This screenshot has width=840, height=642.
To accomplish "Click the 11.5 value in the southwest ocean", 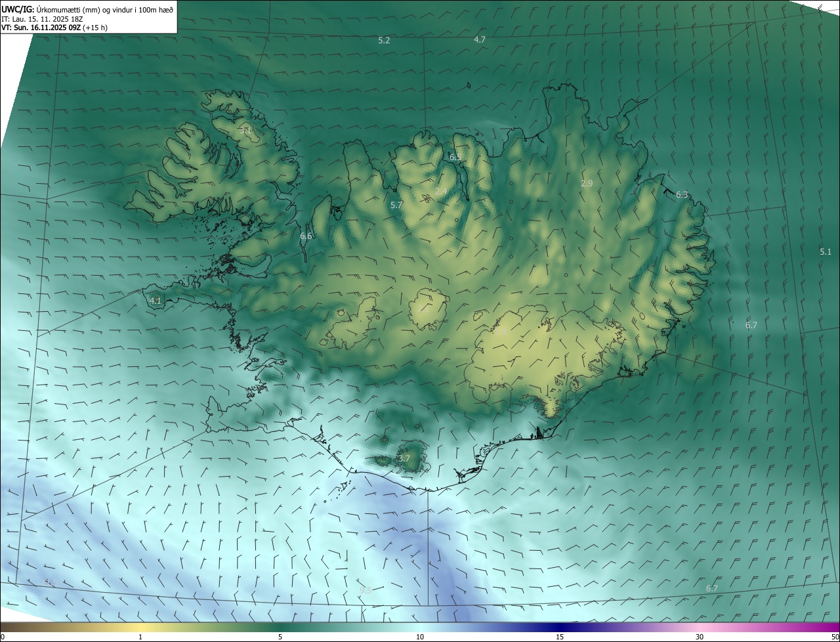I will tap(50, 583).
